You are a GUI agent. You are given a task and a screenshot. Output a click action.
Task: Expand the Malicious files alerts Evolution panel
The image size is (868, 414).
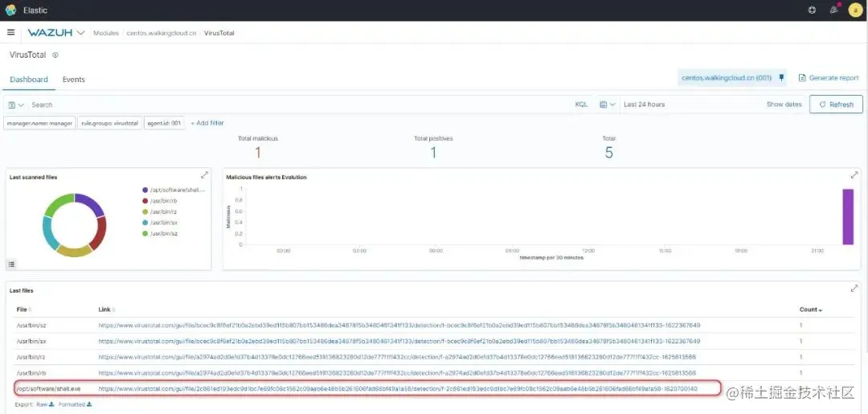(x=854, y=175)
